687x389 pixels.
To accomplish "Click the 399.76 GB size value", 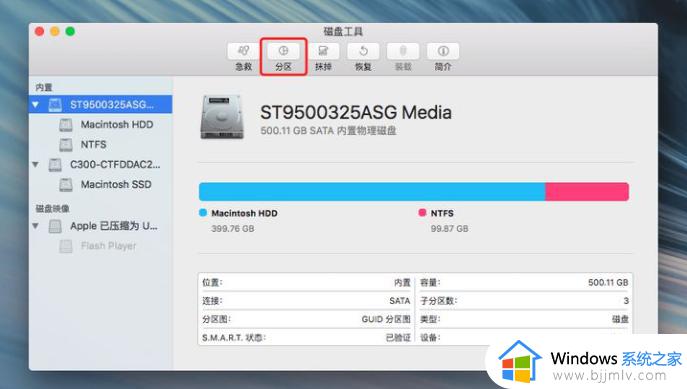I will coord(233,229).
